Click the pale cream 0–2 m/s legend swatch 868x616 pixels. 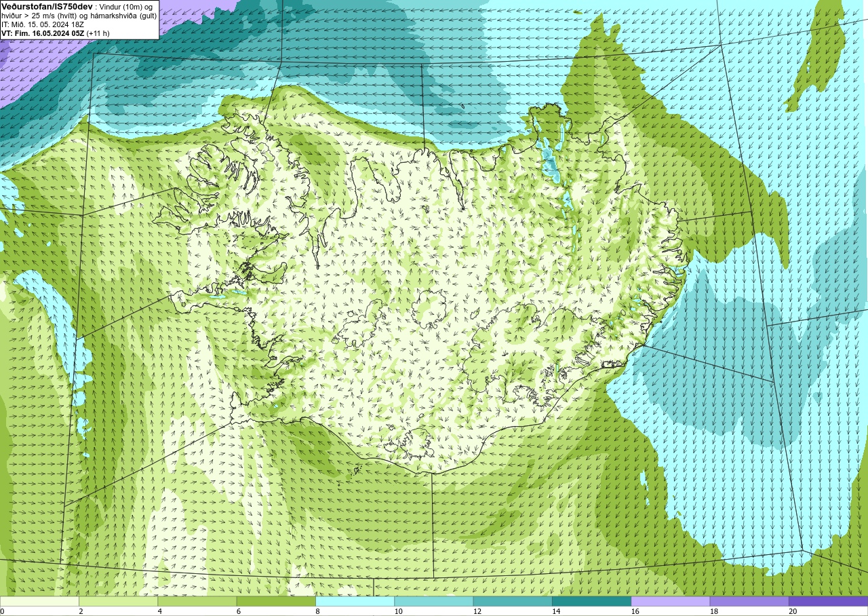39,601
